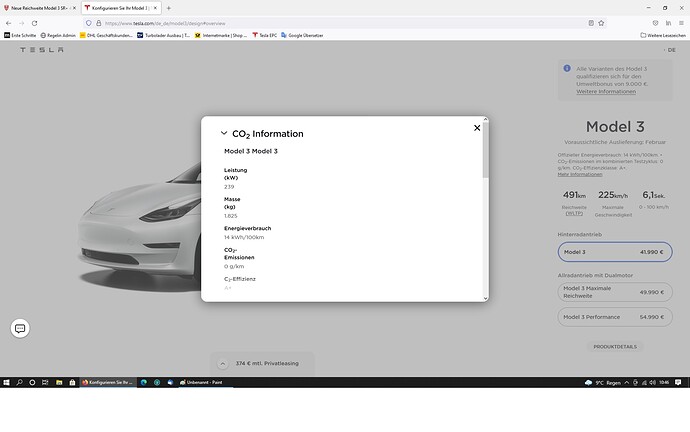Select Model 3 Performance option

pos(615,317)
